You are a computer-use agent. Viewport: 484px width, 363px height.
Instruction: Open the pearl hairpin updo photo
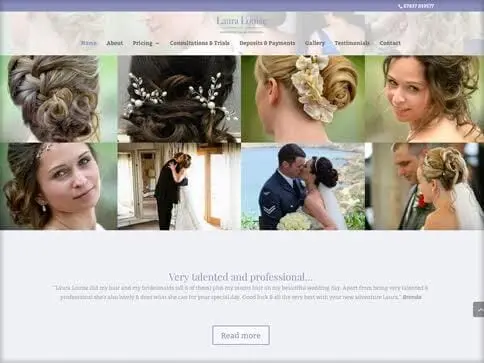click(179, 99)
